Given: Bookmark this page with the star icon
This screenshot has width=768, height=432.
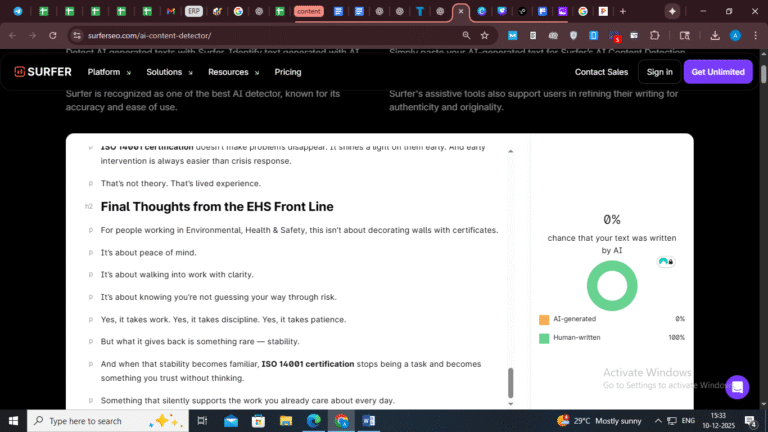Looking at the screenshot, I should point(484,35).
